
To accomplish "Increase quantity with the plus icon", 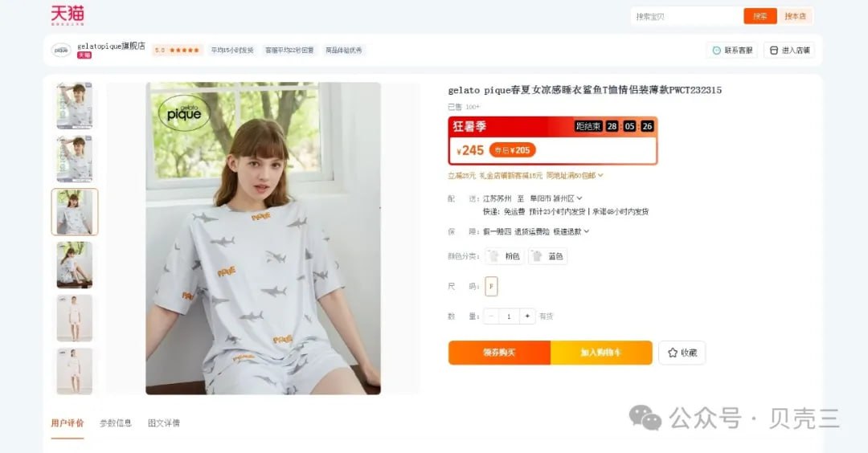I will [x=527, y=316].
